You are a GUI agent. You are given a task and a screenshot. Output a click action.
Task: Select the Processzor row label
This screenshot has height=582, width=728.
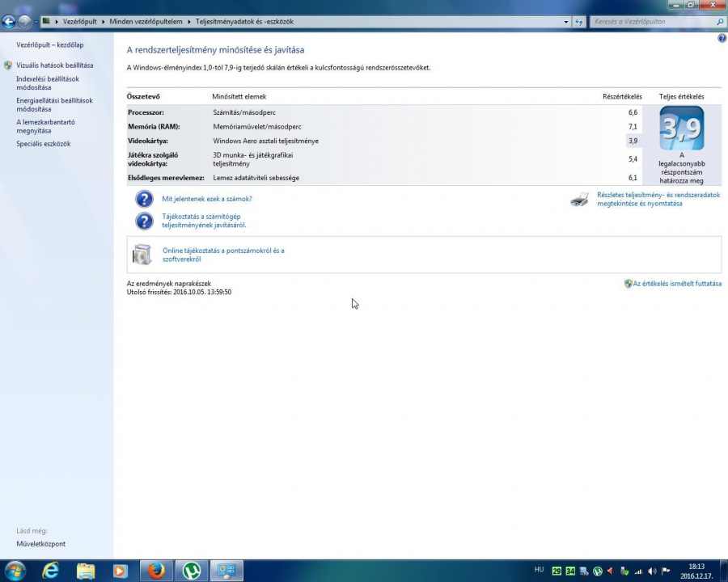pyautogui.click(x=146, y=113)
